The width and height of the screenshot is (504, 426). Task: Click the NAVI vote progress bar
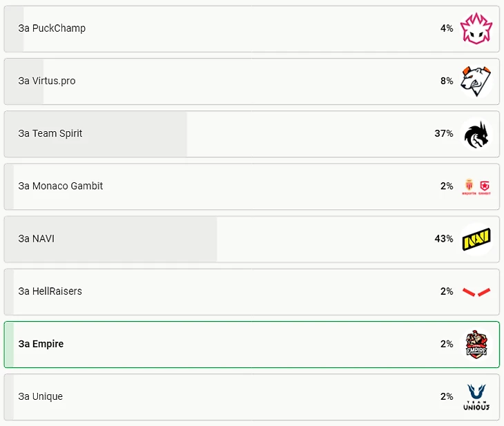pyautogui.click(x=111, y=239)
